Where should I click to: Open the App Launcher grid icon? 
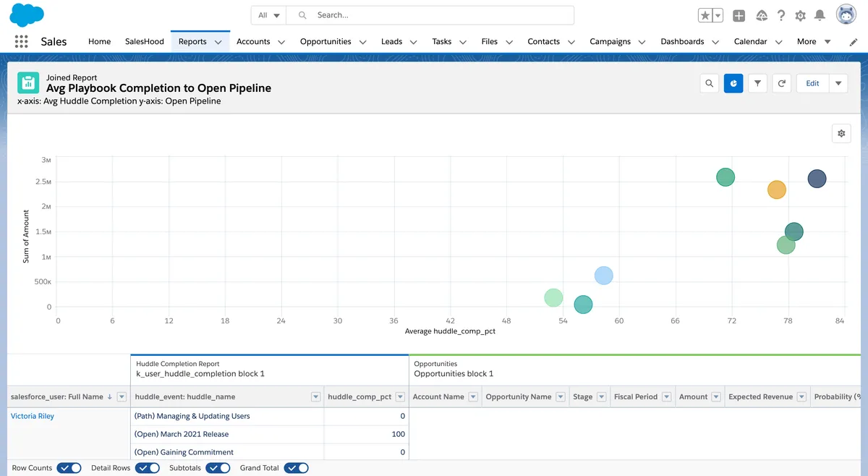[21, 41]
